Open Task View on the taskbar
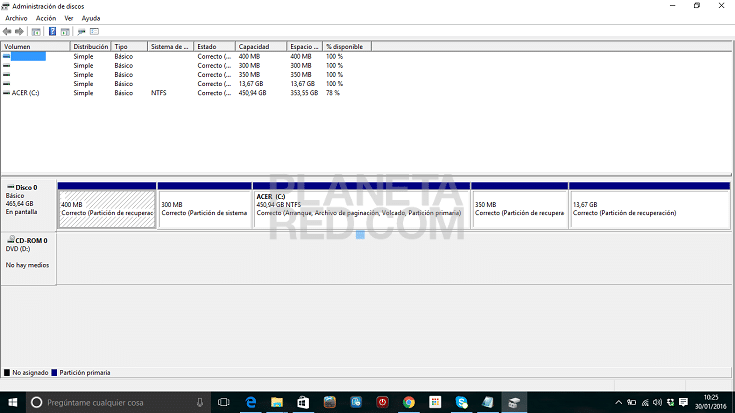 click(223, 402)
